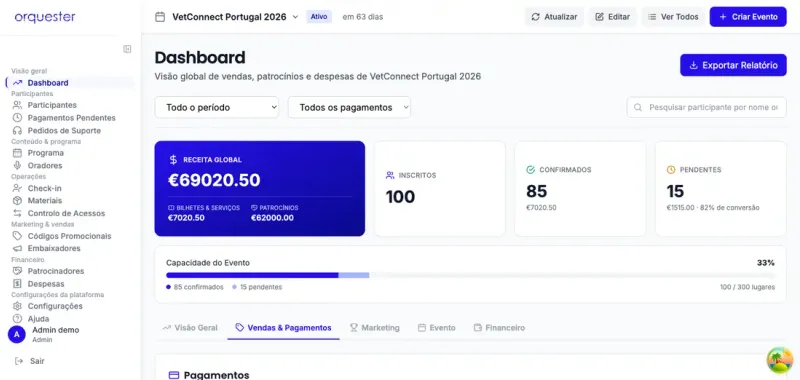Click the Check-in user icon
This screenshot has width=800, height=380.
(17, 188)
